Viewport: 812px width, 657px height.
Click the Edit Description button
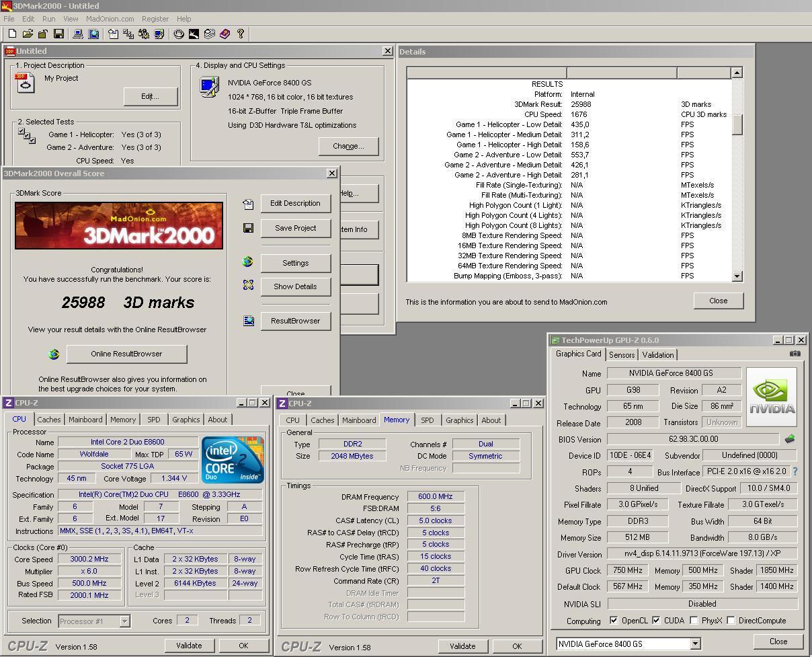click(x=296, y=204)
